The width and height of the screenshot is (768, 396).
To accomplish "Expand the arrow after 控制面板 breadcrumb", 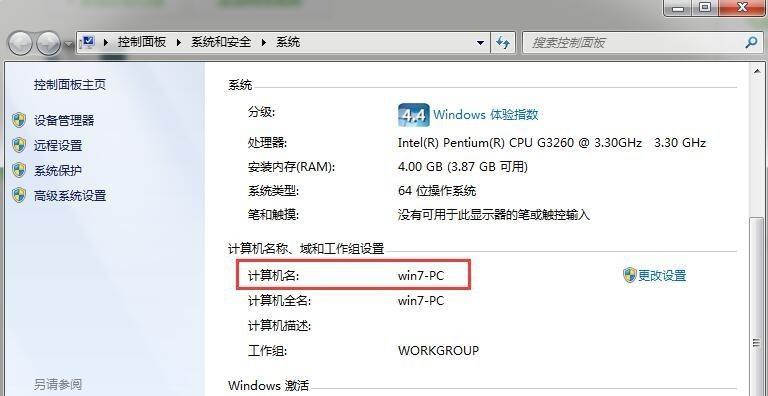I will tap(179, 42).
